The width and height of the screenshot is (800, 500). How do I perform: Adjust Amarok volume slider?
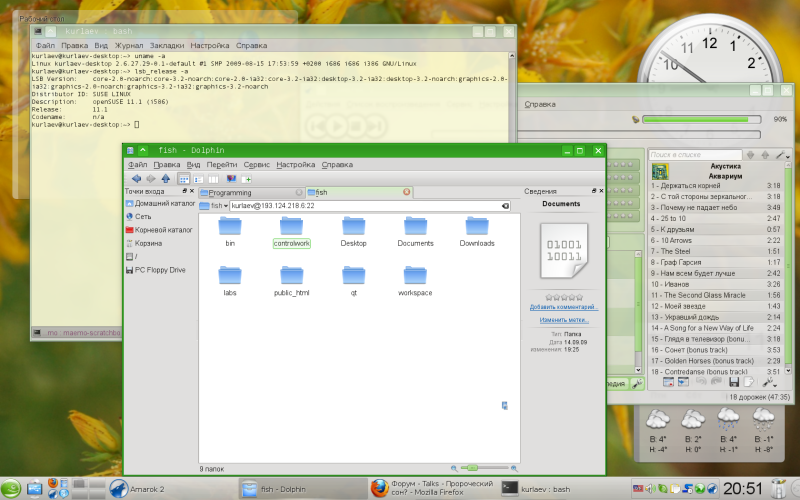tap(702, 119)
